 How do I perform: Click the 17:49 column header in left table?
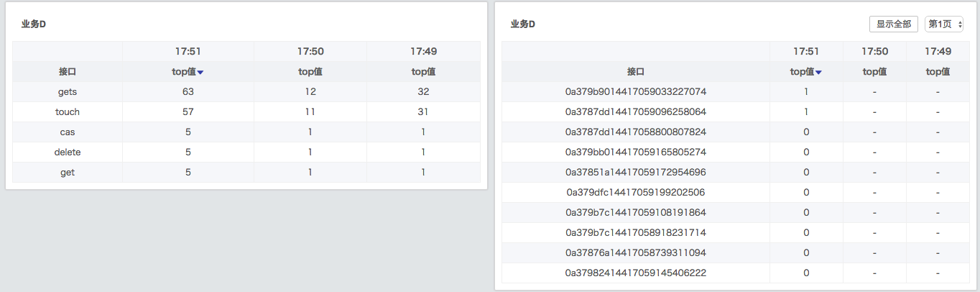point(423,51)
